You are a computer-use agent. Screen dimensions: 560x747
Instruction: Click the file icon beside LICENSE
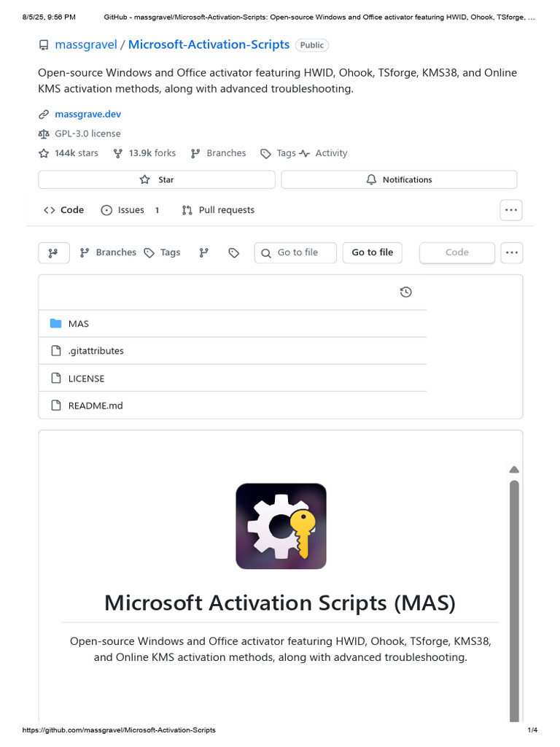tap(55, 379)
